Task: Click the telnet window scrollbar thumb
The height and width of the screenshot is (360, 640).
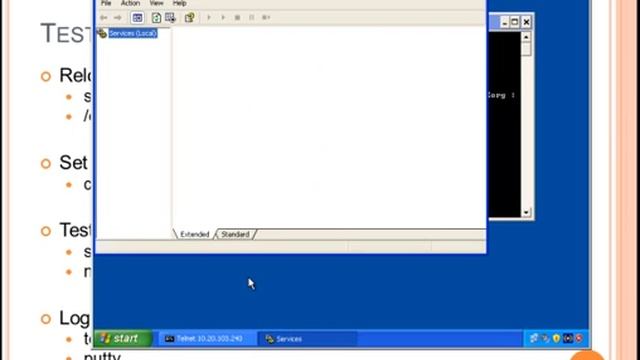Action: click(x=526, y=49)
